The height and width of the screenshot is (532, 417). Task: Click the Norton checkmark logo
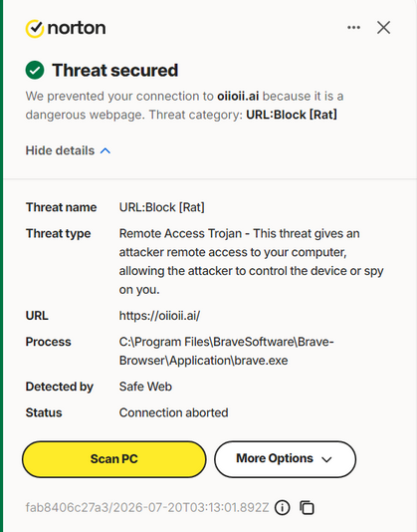pos(35,29)
